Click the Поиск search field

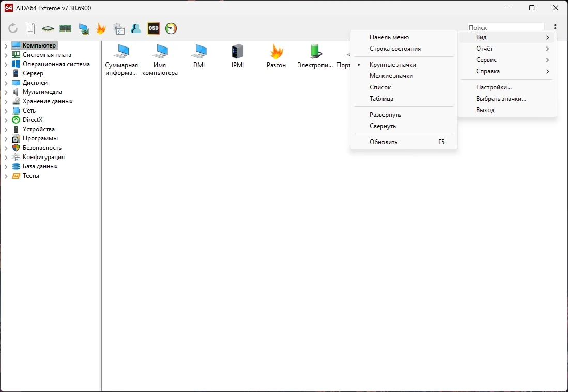[x=505, y=27]
